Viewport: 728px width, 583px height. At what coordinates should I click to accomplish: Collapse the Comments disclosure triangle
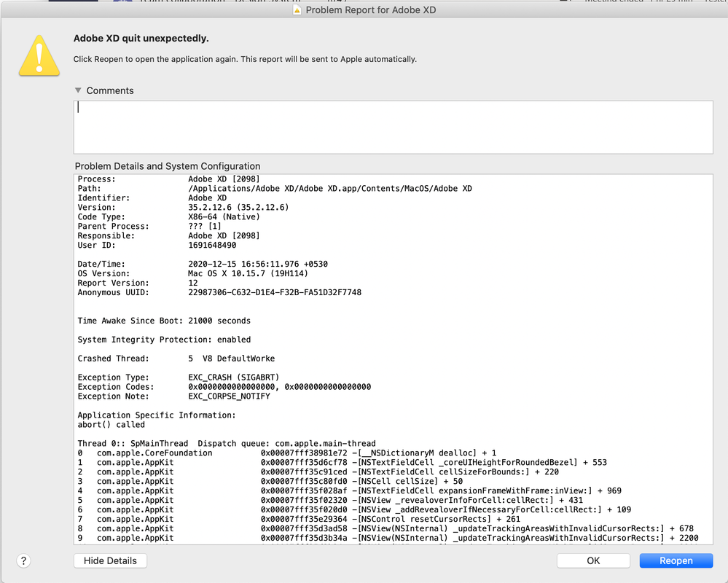79,90
